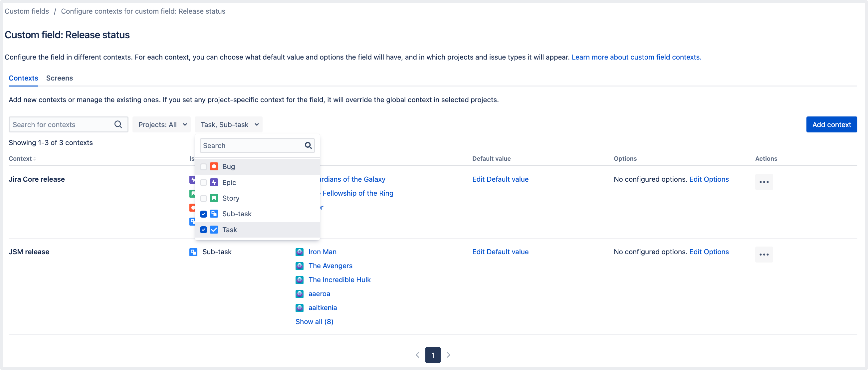Image resolution: width=868 pixels, height=370 pixels.
Task: Focus the Search for contexts field
Action: pos(69,124)
